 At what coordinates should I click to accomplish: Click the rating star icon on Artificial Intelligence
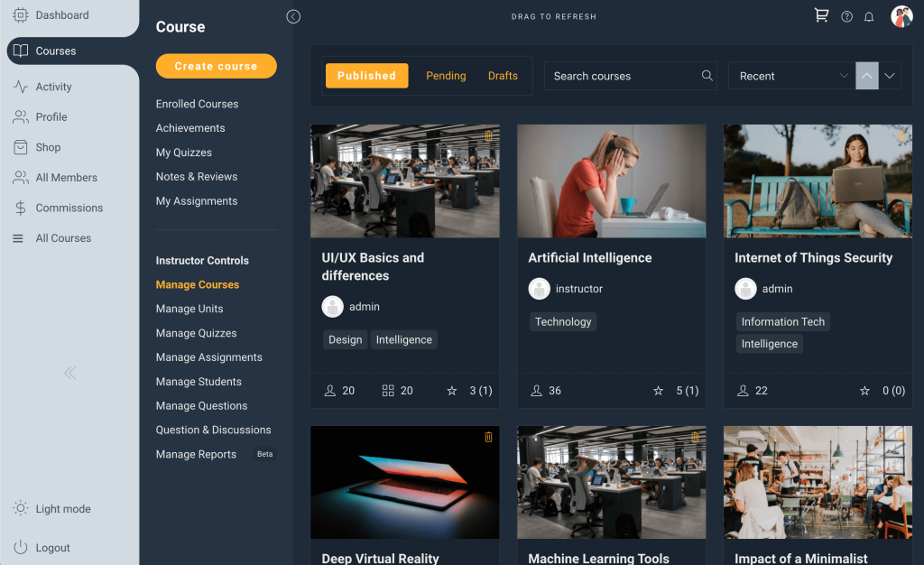658,391
